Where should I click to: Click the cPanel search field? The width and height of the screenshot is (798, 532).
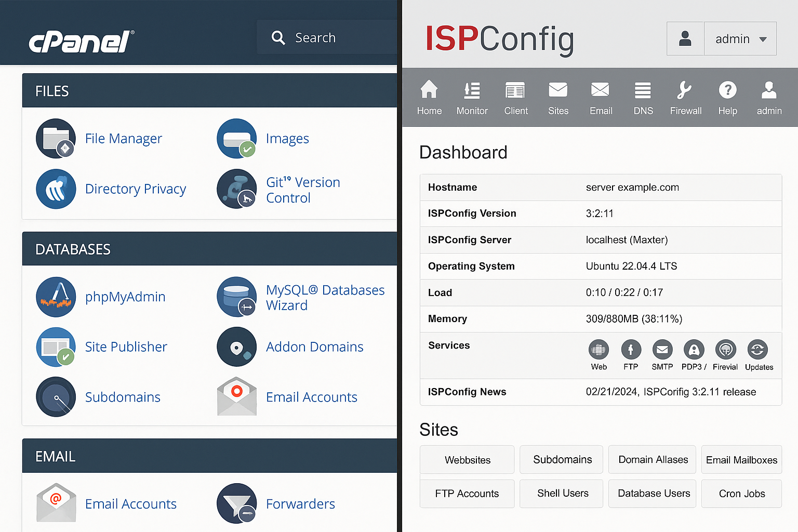tap(327, 37)
